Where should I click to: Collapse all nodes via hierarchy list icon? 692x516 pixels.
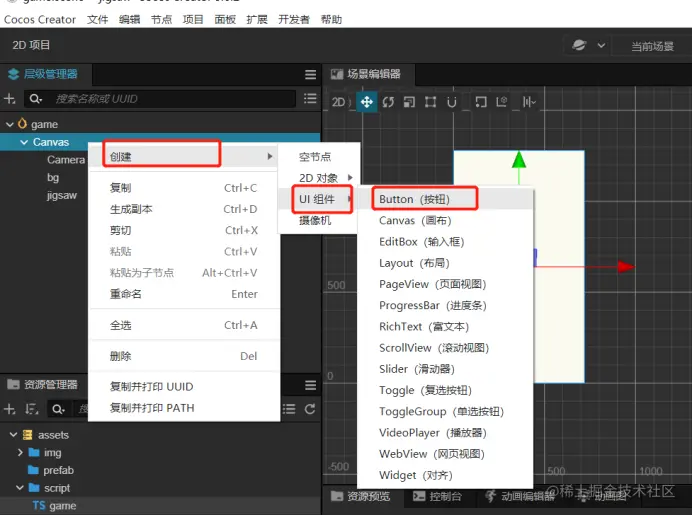pyautogui.click(x=310, y=98)
